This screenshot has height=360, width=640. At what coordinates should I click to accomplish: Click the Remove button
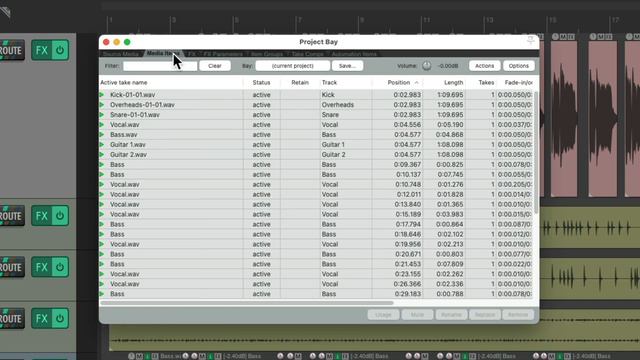coord(518,315)
